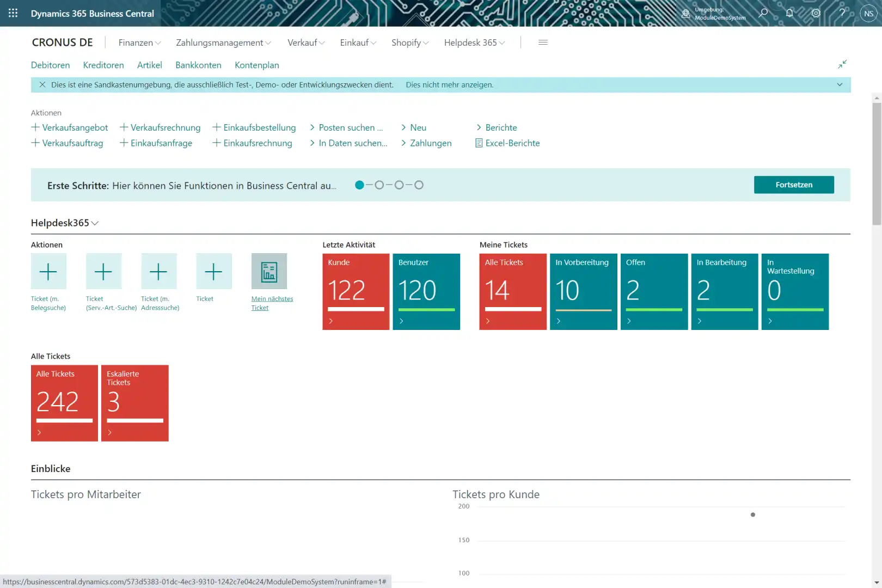Open the Debitoren tab link
Viewport: 882px width, 588px height.
(x=50, y=65)
